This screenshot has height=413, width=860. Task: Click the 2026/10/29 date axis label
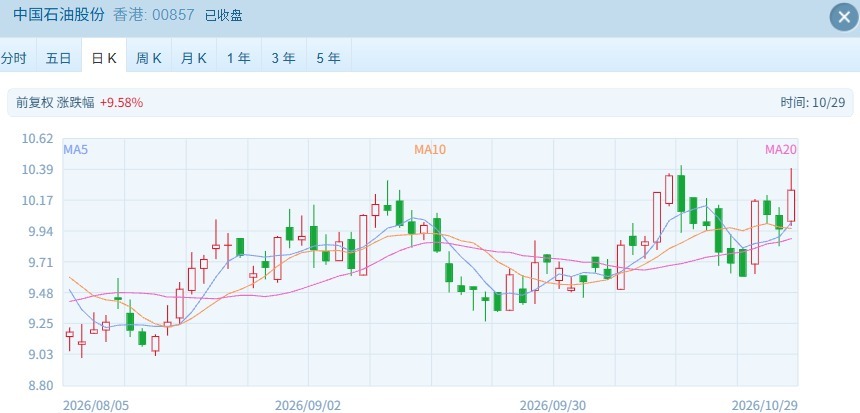click(765, 406)
